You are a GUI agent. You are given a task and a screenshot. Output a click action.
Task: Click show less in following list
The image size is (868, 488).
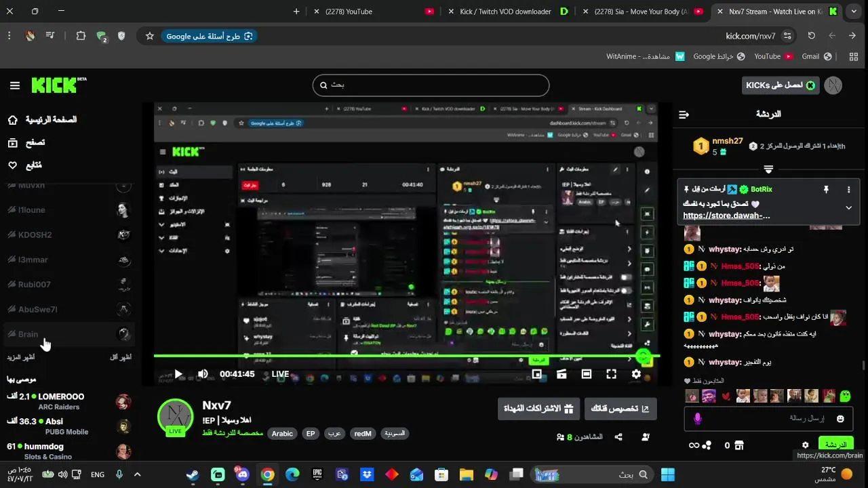coord(121,357)
